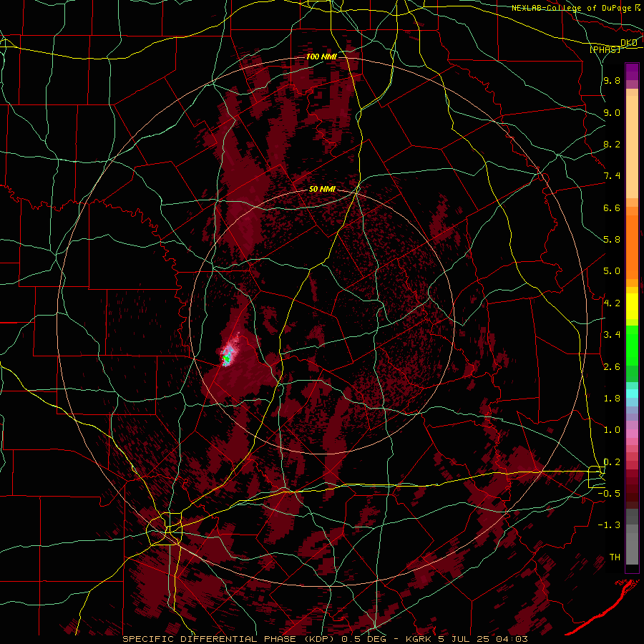Click the 5.8 value on color scale
This screenshot has height=644, width=644.
(612, 240)
